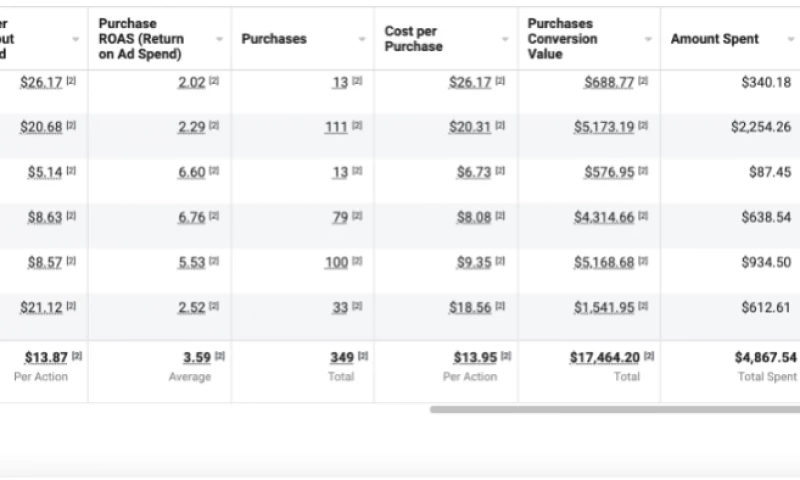Open Purchases column dropdown arrow
Image resolution: width=800 pixels, height=480 pixels.
tap(362, 40)
